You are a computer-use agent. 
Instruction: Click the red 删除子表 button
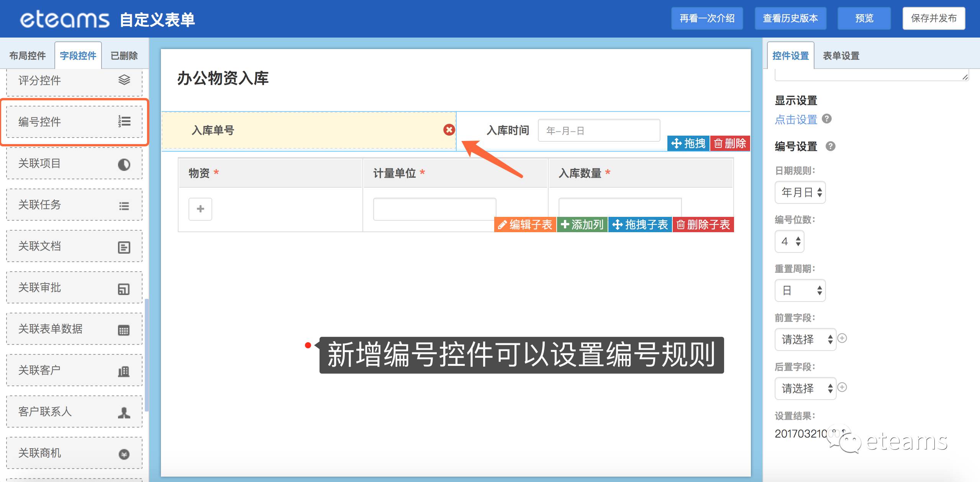click(x=703, y=225)
